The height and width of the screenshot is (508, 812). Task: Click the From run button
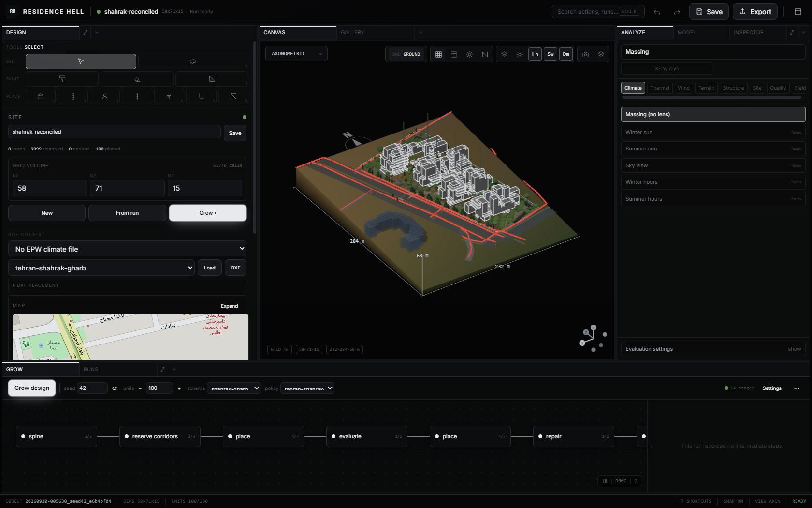click(x=127, y=213)
